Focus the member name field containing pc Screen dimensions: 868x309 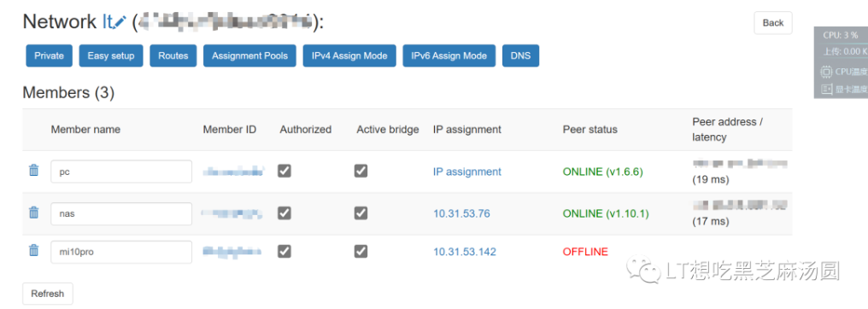121,172
